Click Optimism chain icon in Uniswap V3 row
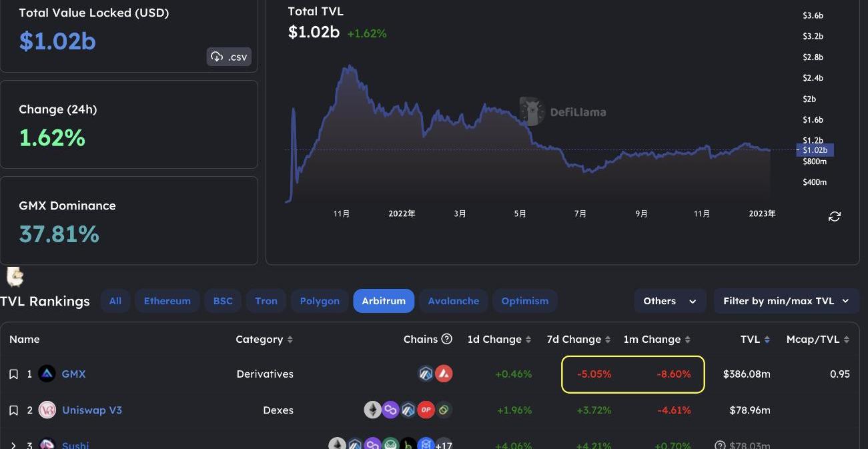The width and height of the screenshot is (868, 449). pos(426,410)
